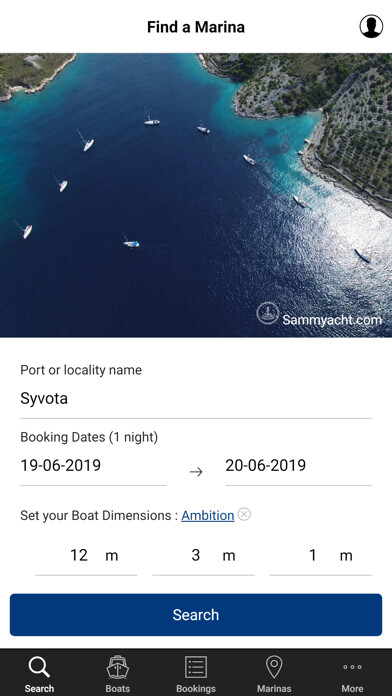Screen dimensions: 392x696
Task: Open the user profile icon
Action: pyautogui.click(x=371, y=26)
